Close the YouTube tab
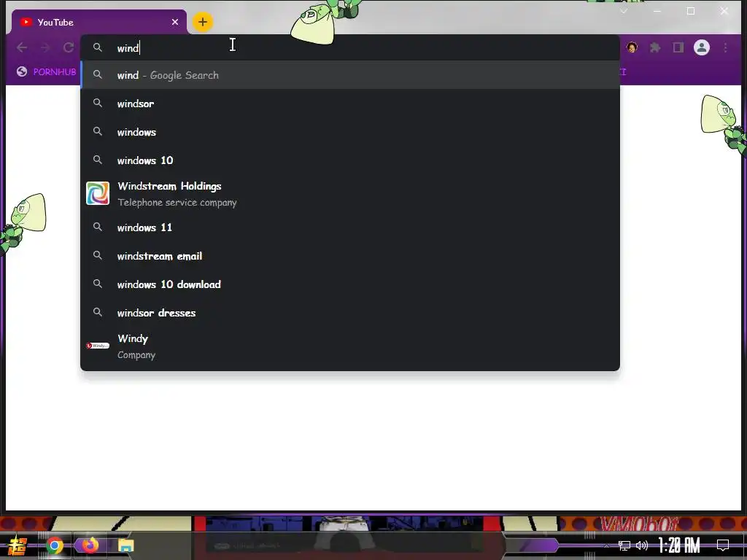The width and height of the screenshot is (747, 560). click(175, 22)
